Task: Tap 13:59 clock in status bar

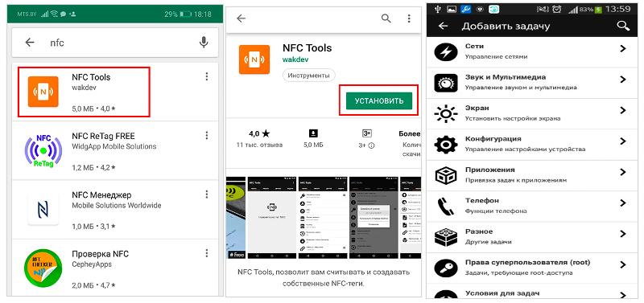Action: click(617, 9)
